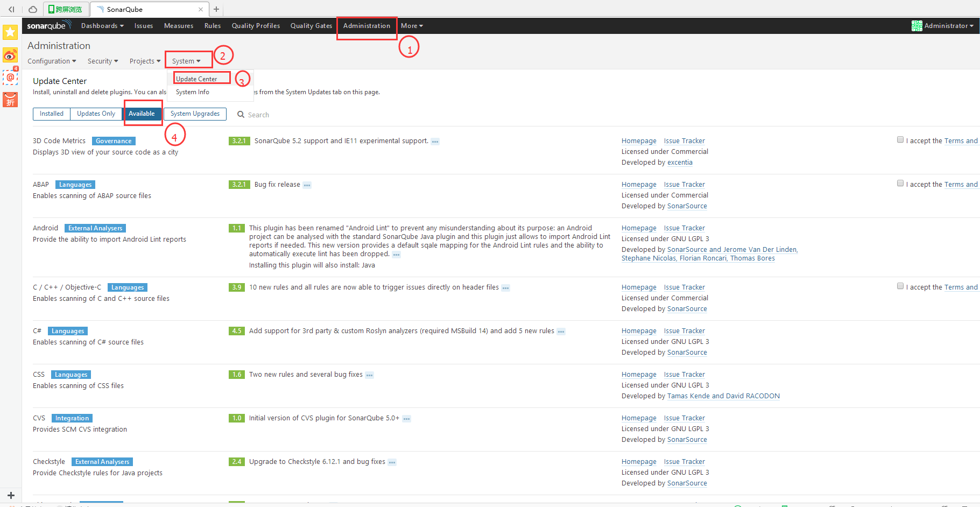Accept terms checkbox for C/C++ plugin

coord(900,286)
